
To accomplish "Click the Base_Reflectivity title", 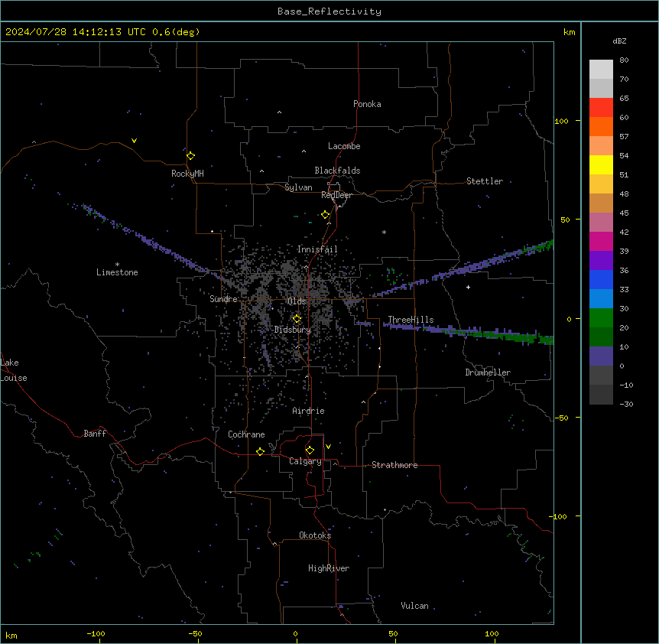I will pos(329,11).
